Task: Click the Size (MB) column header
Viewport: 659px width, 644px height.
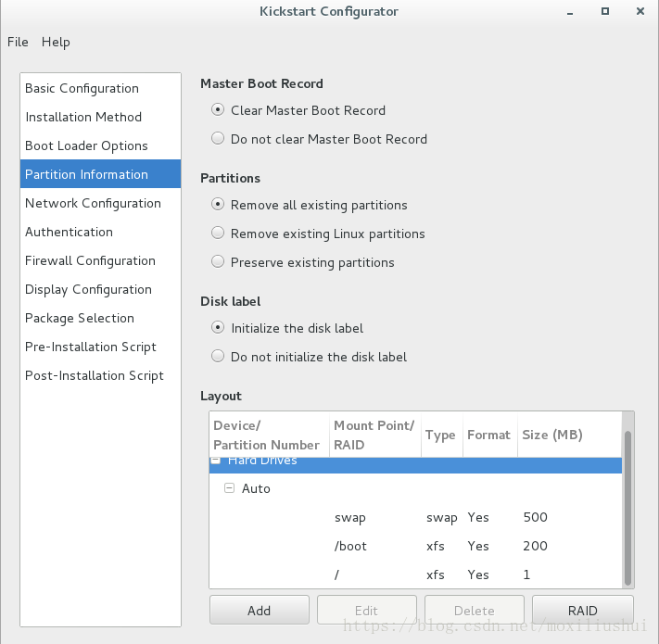Action: click(x=569, y=435)
